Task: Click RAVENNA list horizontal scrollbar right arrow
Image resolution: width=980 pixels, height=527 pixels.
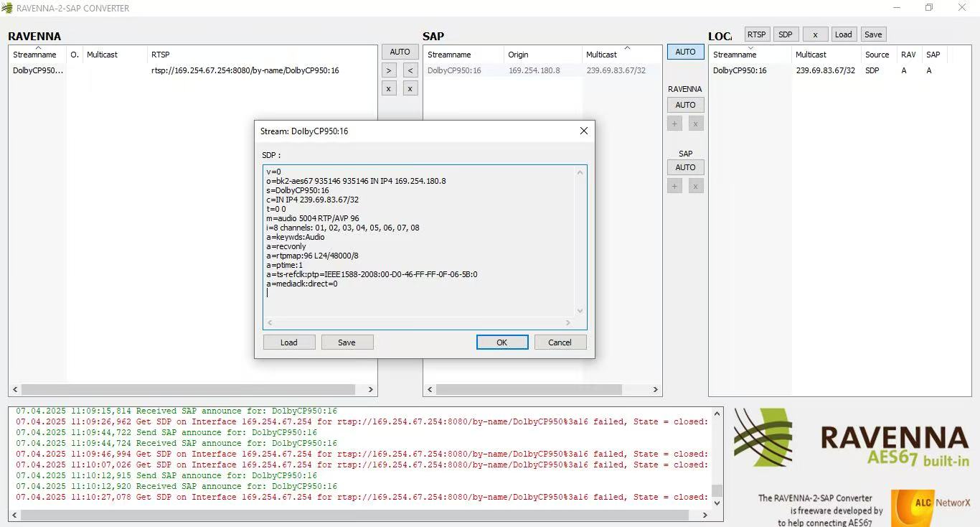Action: [371, 389]
